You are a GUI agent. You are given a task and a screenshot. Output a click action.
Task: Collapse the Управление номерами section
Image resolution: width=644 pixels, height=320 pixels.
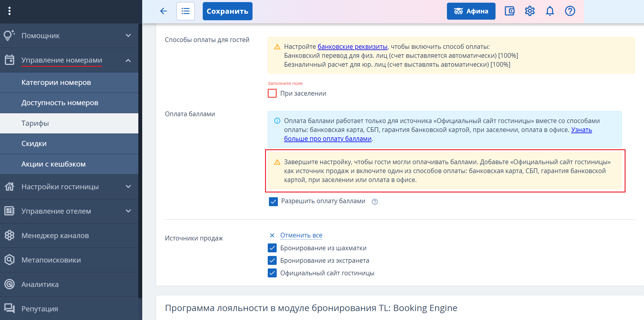[129, 60]
